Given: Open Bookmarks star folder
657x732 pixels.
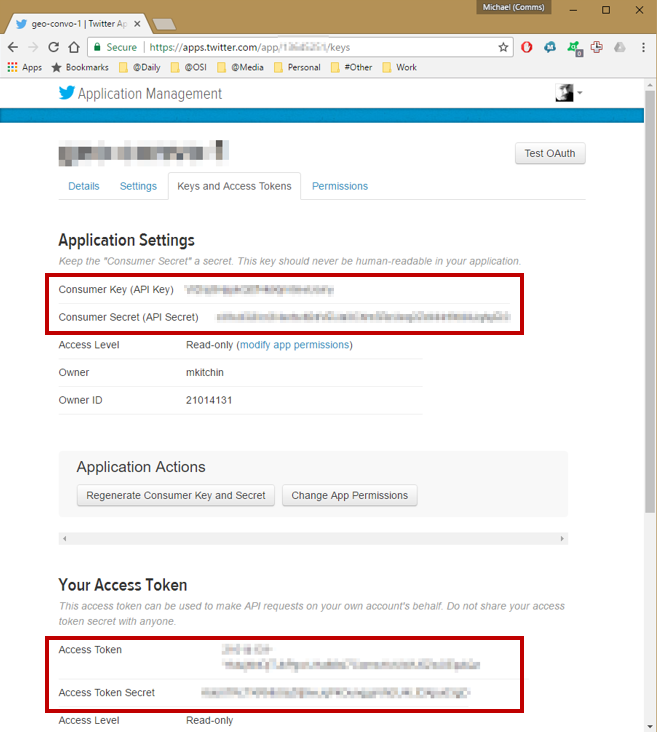Looking at the screenshot, I should 80,67.
